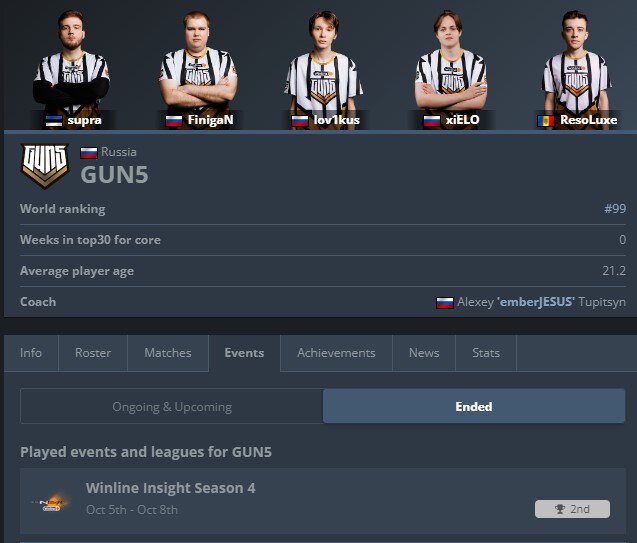Click the GUN5 team logo
This screenshot has width=637, height=543.
[x=45, y=166]
